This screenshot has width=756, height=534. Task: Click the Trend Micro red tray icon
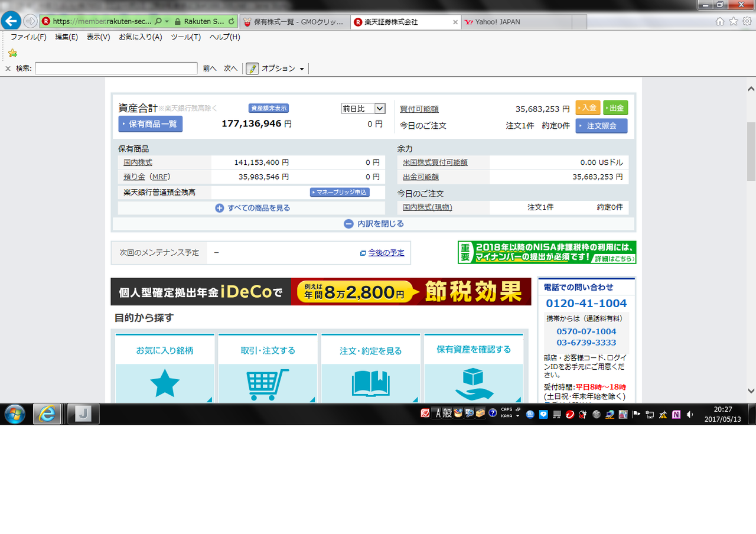570,414
